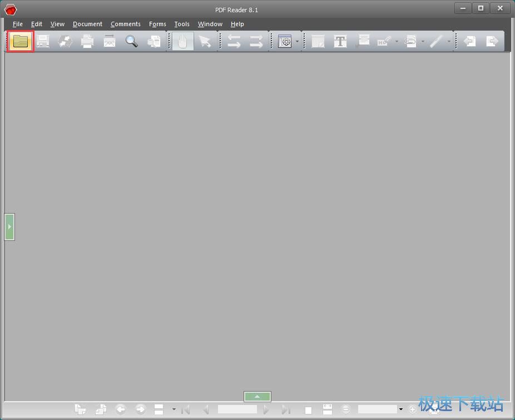
Task: Open the Find magnifying glass tool
Action: coord(131,41)
